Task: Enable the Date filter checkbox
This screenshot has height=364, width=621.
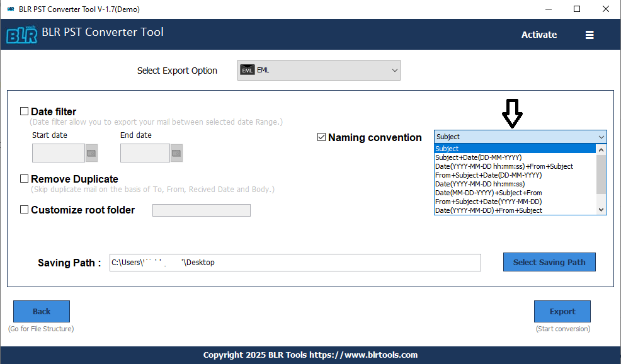Action: (x=25, y=111)
